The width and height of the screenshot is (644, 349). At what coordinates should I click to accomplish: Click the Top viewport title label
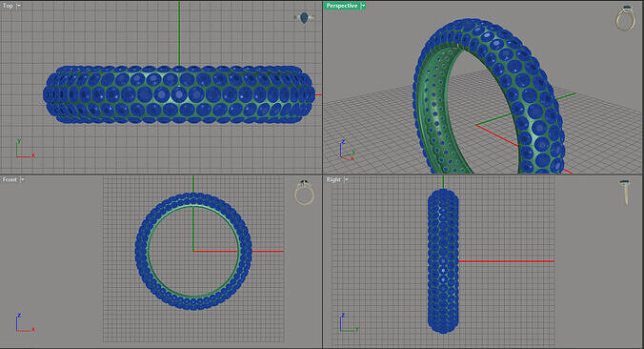coord(8,6)
